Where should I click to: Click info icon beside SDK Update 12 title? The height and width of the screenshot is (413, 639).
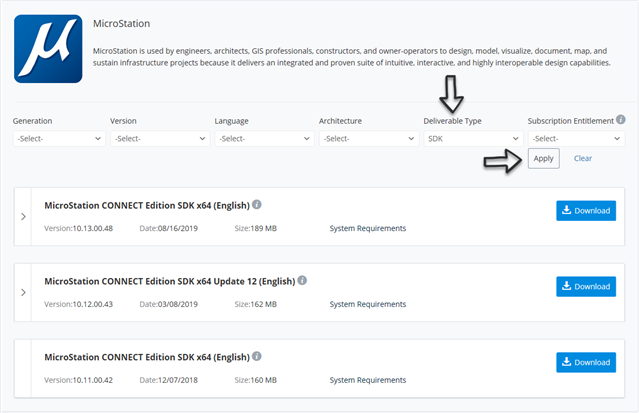coord(302,280)
